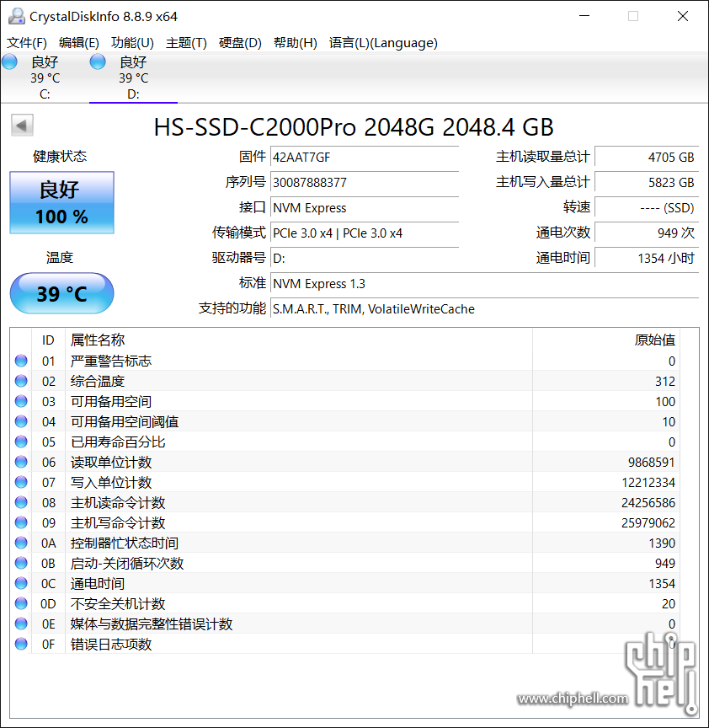Viewport: 709px width, 728px height.
Task: Click the ID column header
Action: (x=48, y=340)
